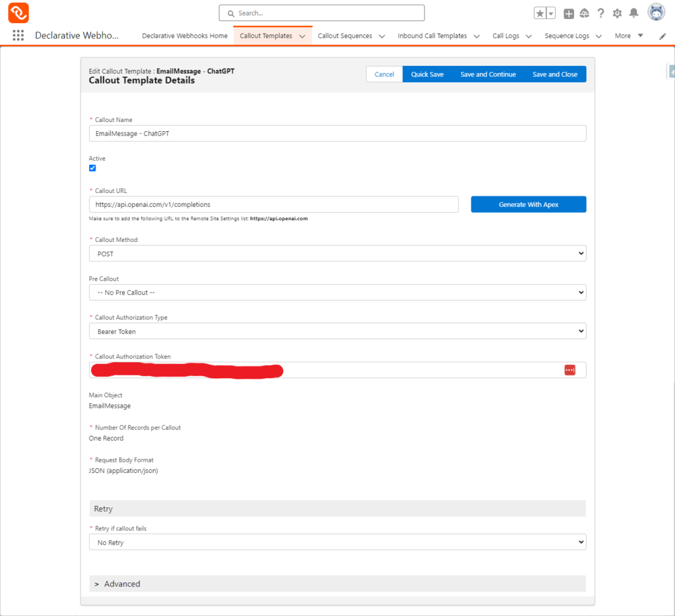The image size is (675, 616).
Task: Go to Declarative Webhooks Home
Action: (185, 36)
